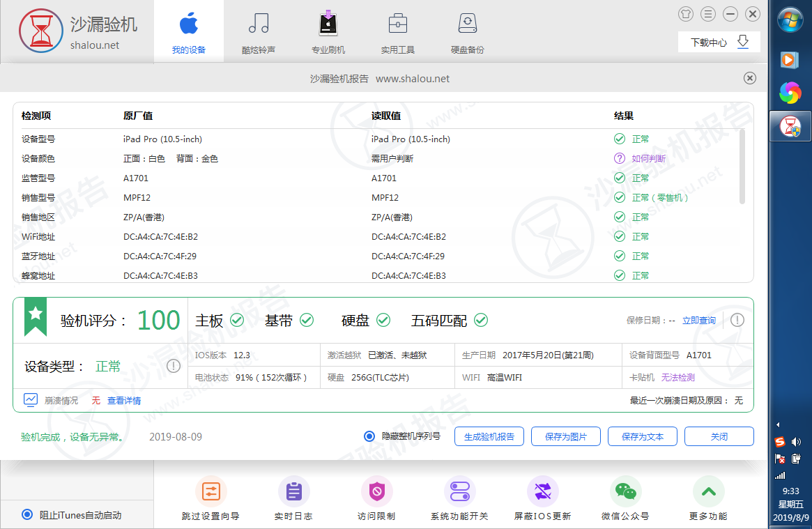Click the 关闭 button
Image resolution: width=812 pixels, height=529 pixels.
point(719,436)
